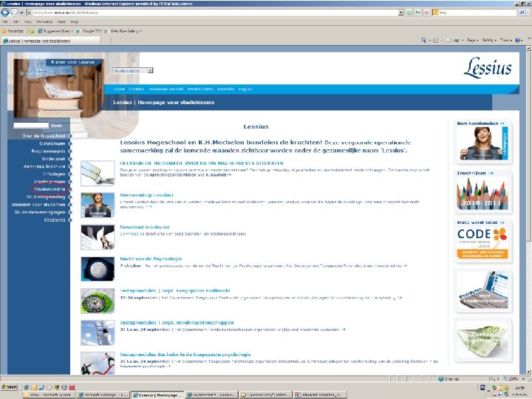Screen dimensions: 532x399
Task: Click inside the site search text field
Action: (x=31, y=126)
